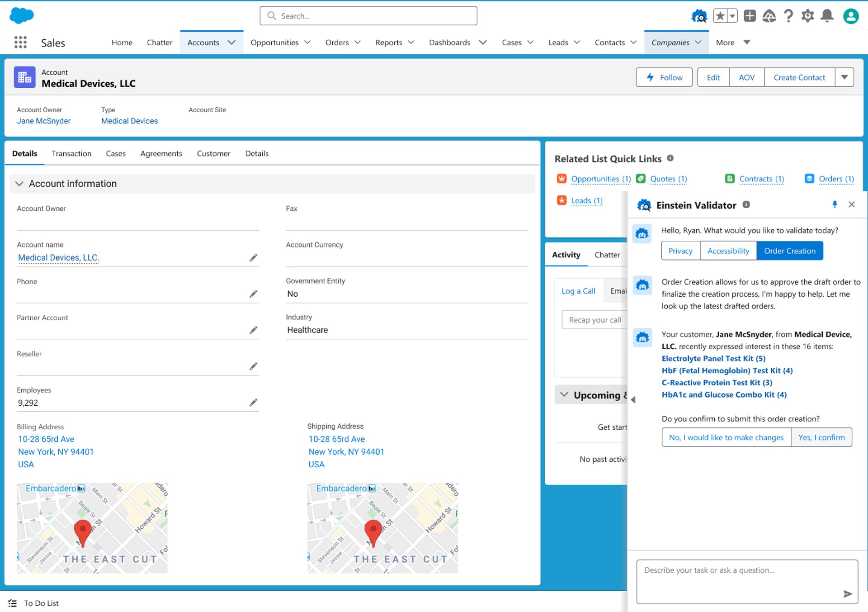Screen dimensions: 868x612
Task: Open the Setup gear icon
Action: (x=807, y=16)
